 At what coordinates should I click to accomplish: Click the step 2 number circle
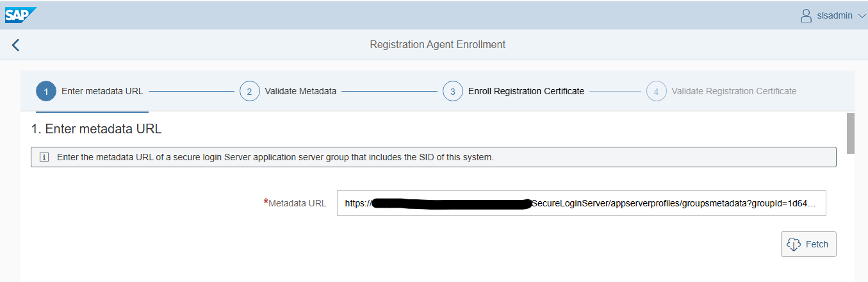pos(249,91)
